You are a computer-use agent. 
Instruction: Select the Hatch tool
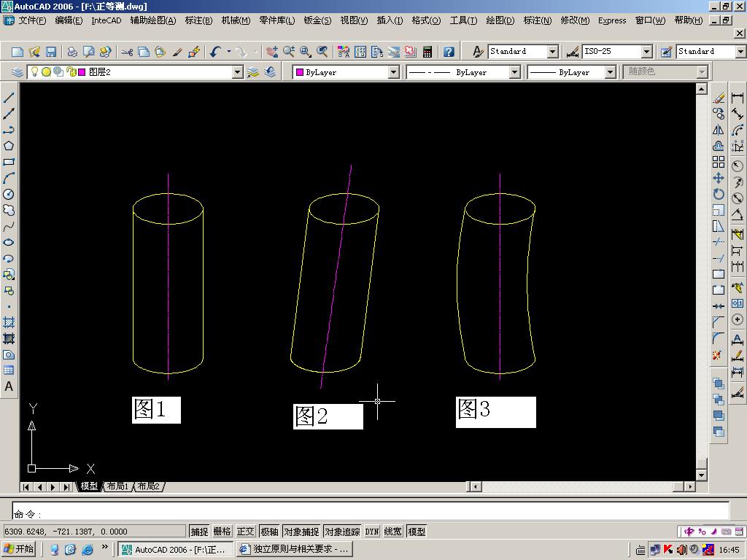pos(9,323)
